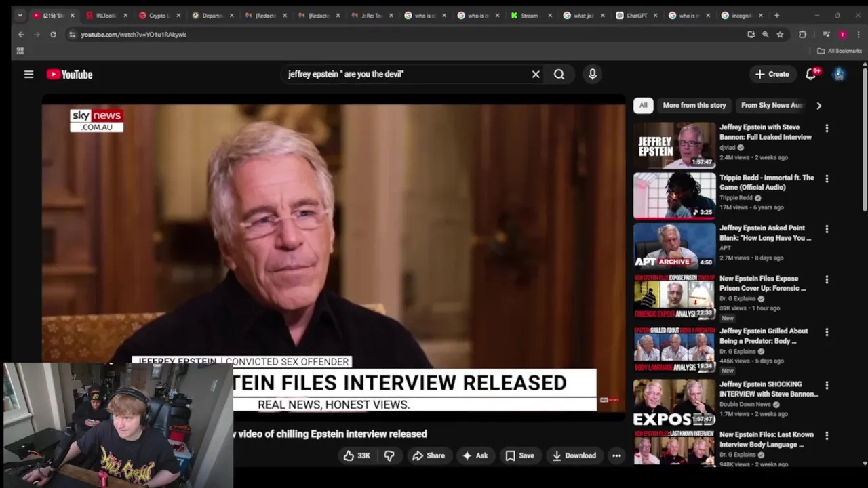Open 'New Epstein Files: Last Known' title link
Viewport: 868px width, 488px height.
click(766, 440)
